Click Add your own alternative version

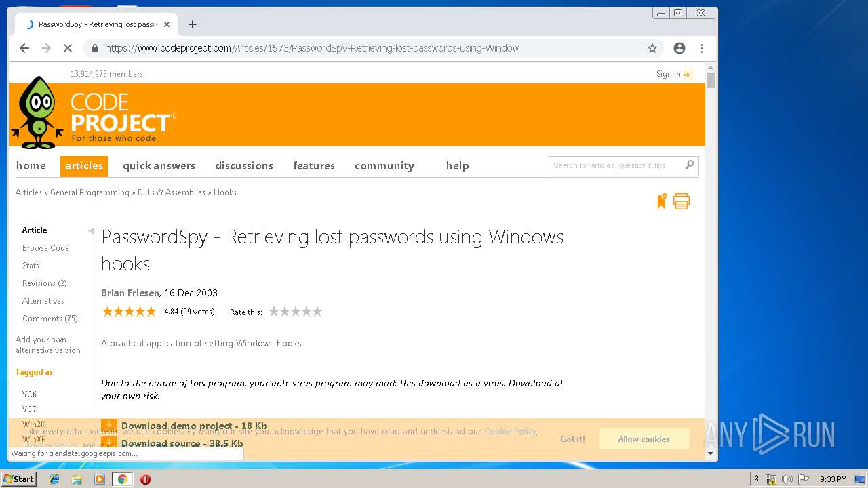(x=48, y=345)
